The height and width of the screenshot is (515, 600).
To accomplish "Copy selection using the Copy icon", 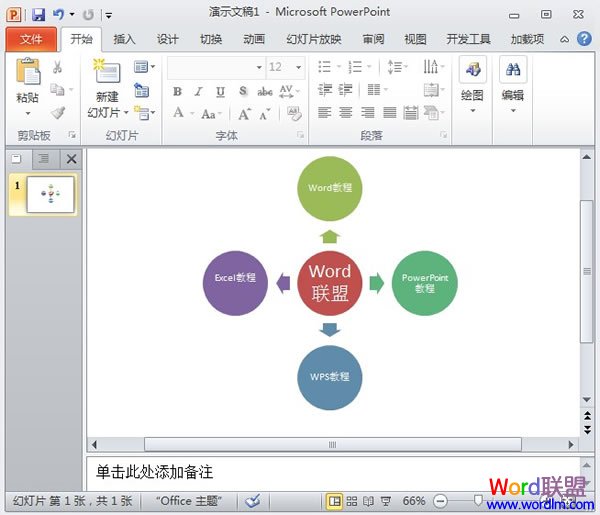I will [x=57, y=90].
